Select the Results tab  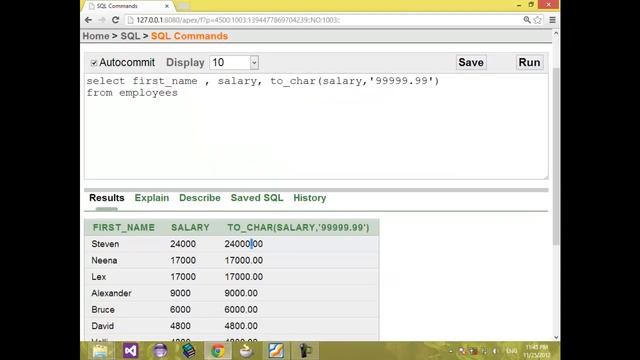(107, 198)
